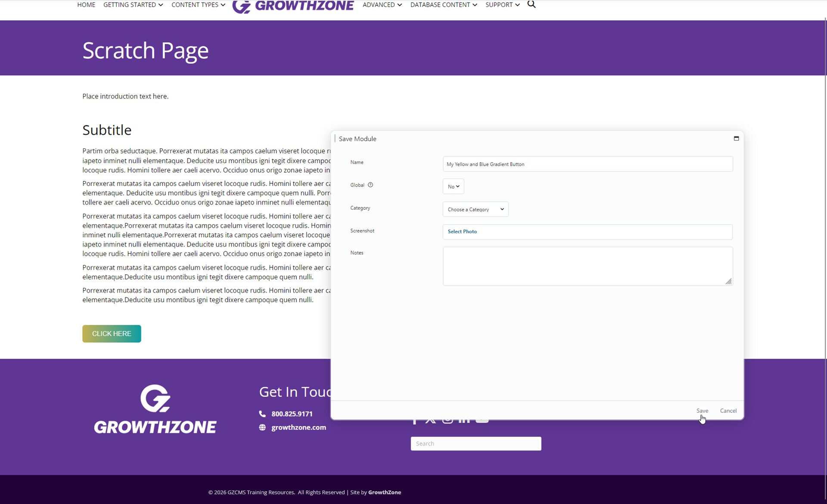Click the GrowthZone logo in the header
Screen dimensions: 827x504
point(293,6)
